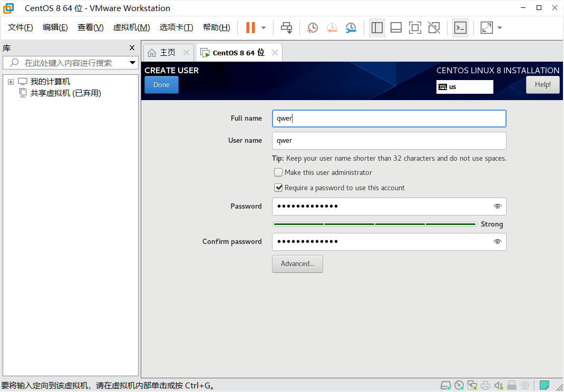Open the Snapshot Manager wrench-clock icon
Viewport: 564px width, 392px height.
tap(351, 28)
